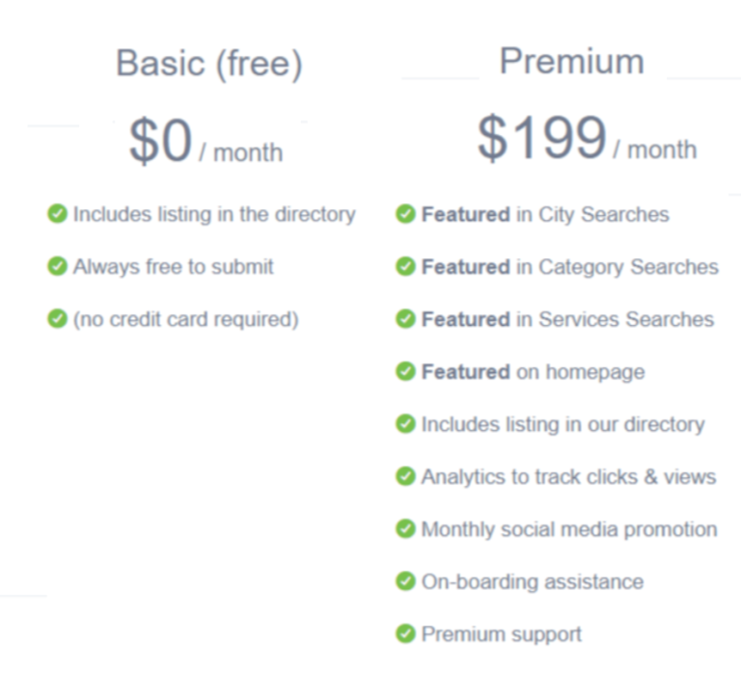This screenshot has width=741, height=700.
Task: Click the '$199 / month' price
Action: pos(586,141)
